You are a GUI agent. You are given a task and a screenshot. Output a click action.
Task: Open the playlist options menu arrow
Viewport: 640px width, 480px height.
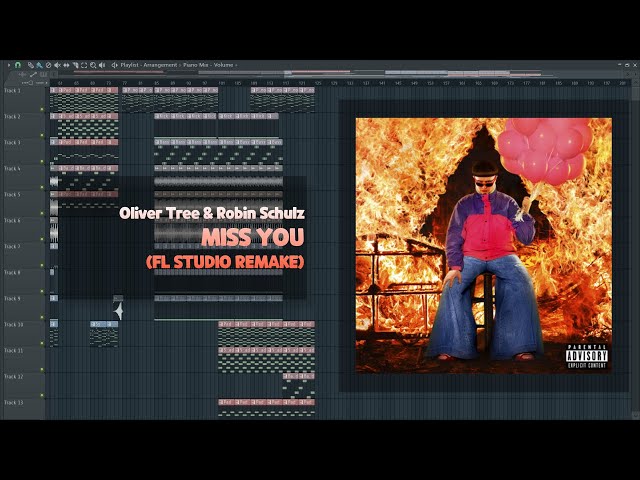(x=9, y=65)
